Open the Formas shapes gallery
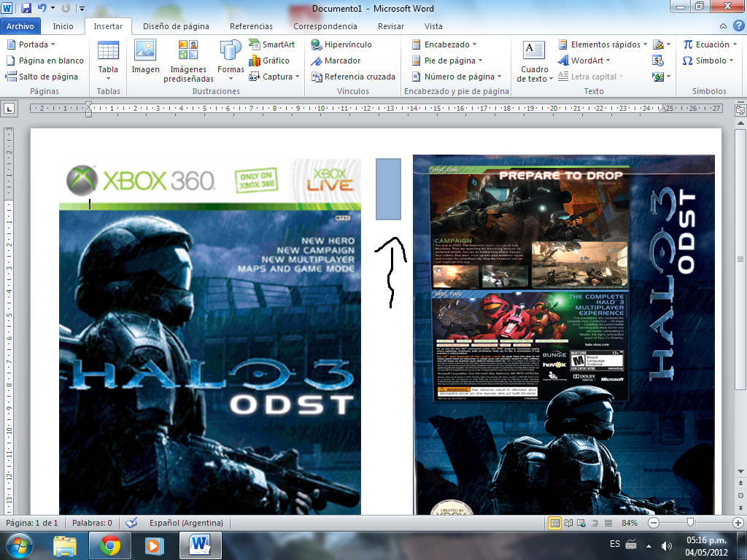Image resolution: width=747 pixels, height=560 pixels. tap(231, 61)
